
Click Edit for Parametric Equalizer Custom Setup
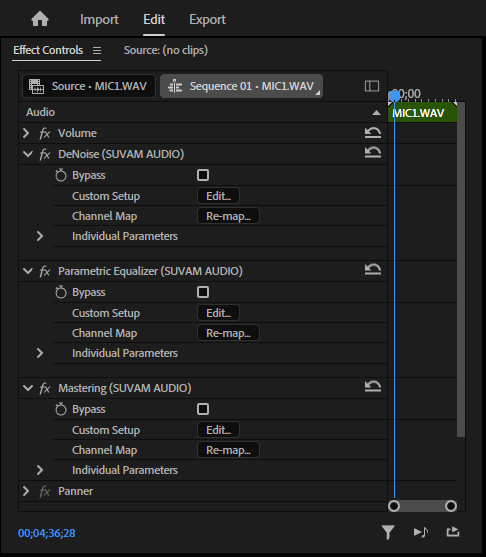pyautogui.click(x=218, y=313)
